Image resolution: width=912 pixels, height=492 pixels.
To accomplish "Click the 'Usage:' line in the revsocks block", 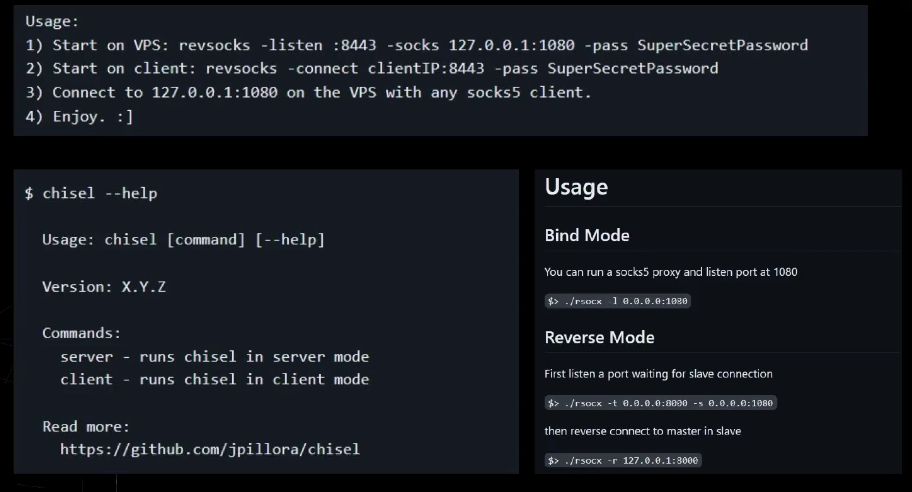I will (x=52, y=22).
